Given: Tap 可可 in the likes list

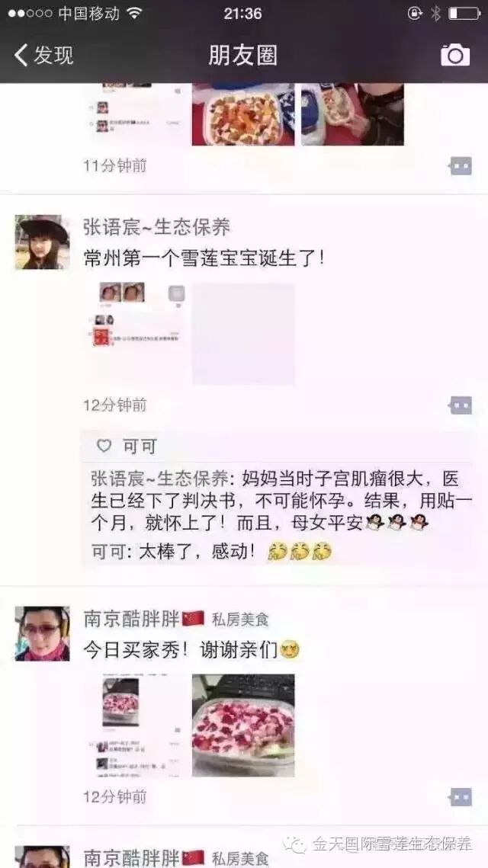Looking at the screenshot, I should pyautogui.click(x=139, y=446).
